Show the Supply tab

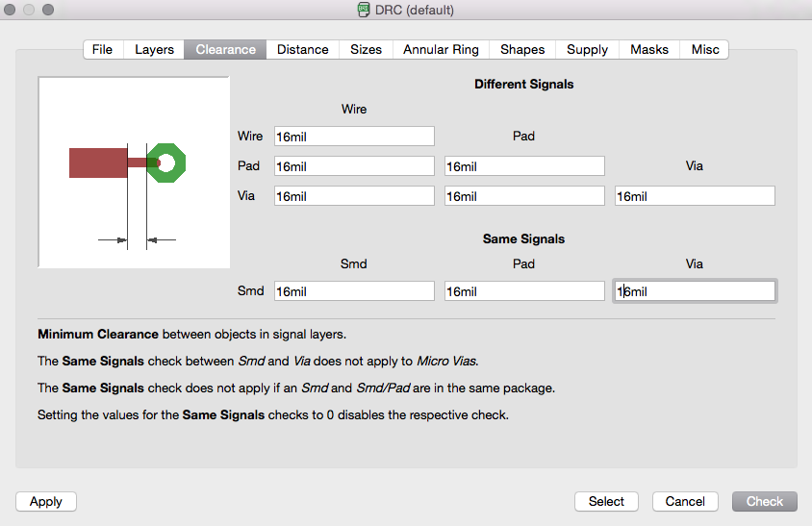pos(587,49)
